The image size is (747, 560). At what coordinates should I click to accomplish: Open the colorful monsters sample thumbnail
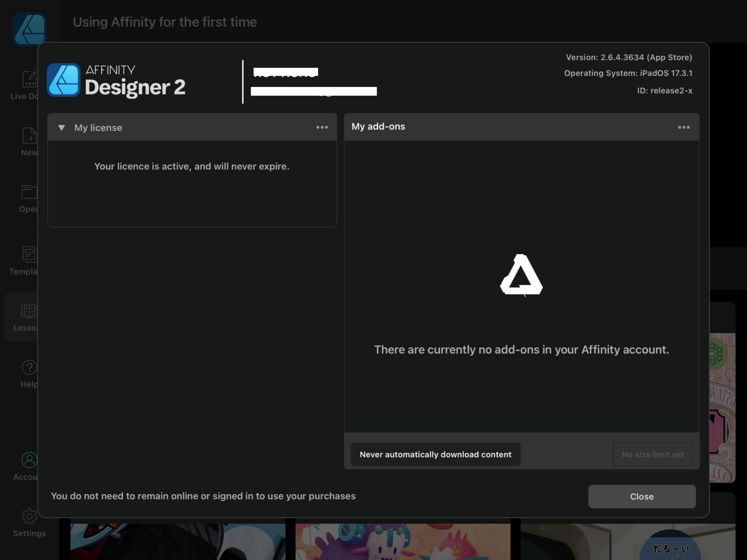pyautogui.click(x=403, y=541)
